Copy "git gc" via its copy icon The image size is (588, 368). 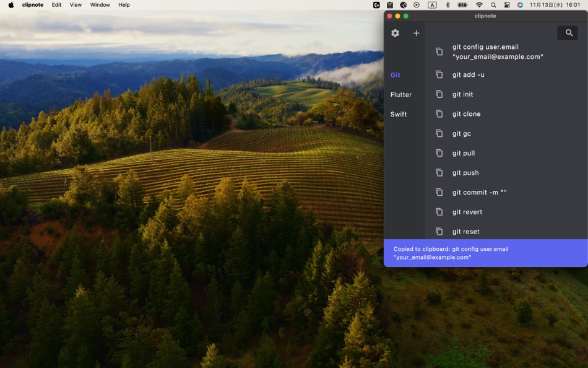click(x=439, y=133)
